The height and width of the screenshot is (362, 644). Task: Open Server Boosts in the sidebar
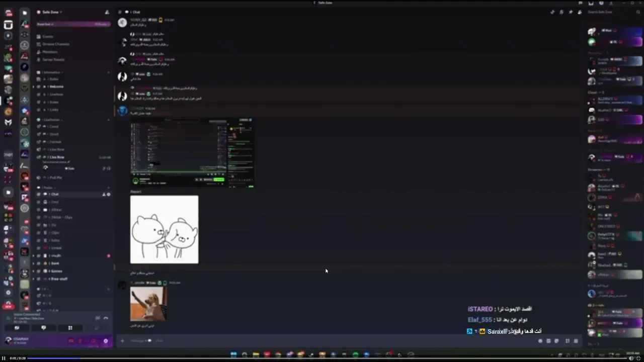tap(53, 59)
